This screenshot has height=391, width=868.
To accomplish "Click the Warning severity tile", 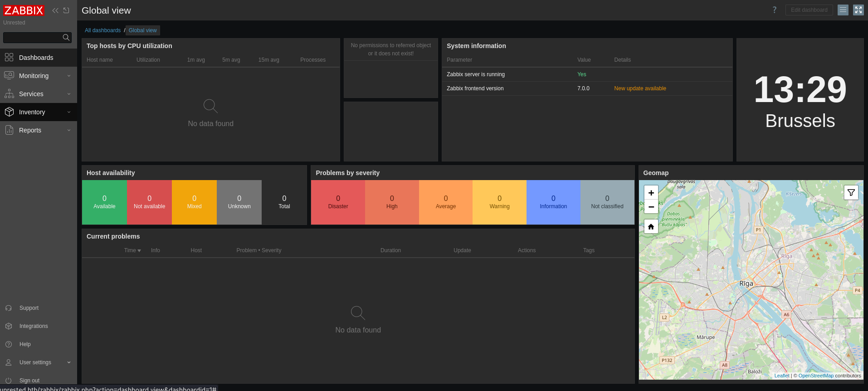I will point(499,202).
